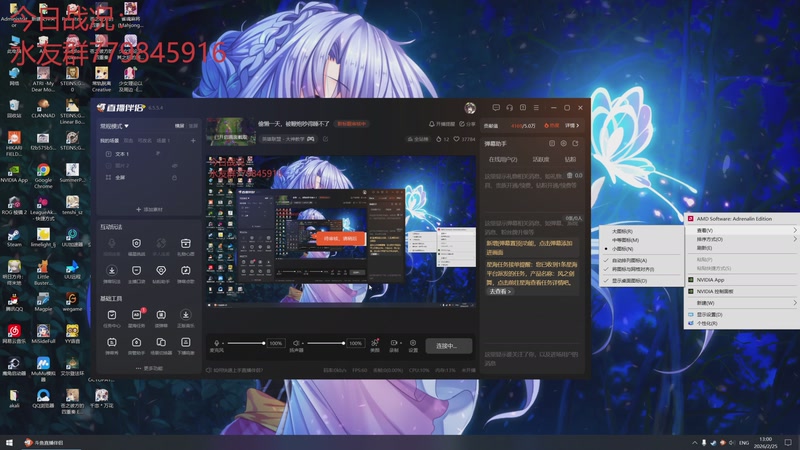Click the 开播提醒 bell icon

[432, 124]
